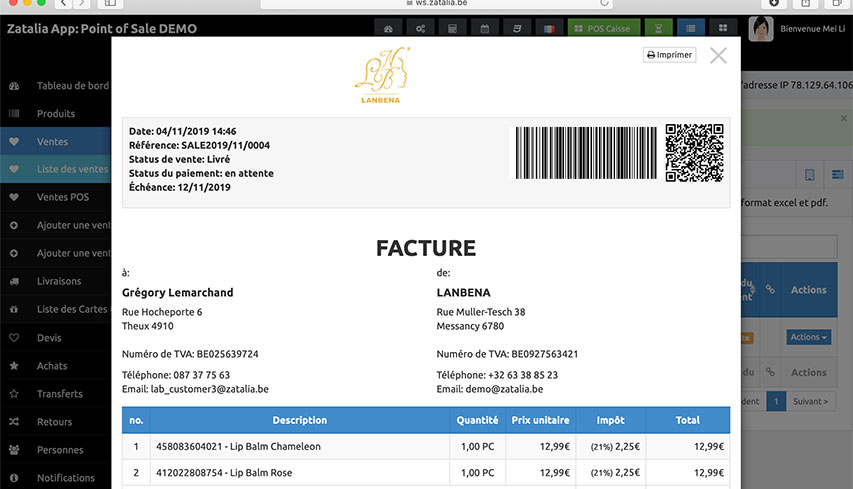Click the invoice barcode image
The height and width of the screenshot is (489, 853).
pos(586,153)
